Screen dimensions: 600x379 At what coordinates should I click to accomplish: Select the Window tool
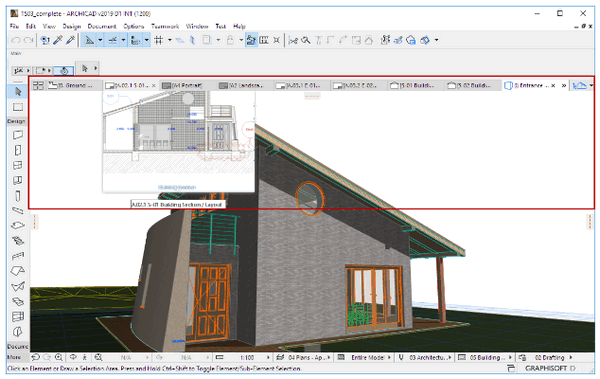click(x=18, y=165)
